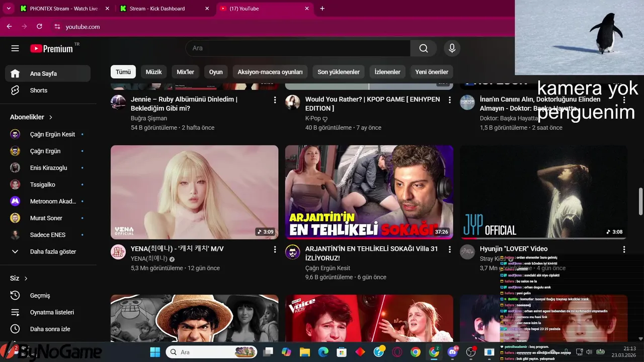Select Aksiyon-macera oyunları filter chip

[270, 72]
